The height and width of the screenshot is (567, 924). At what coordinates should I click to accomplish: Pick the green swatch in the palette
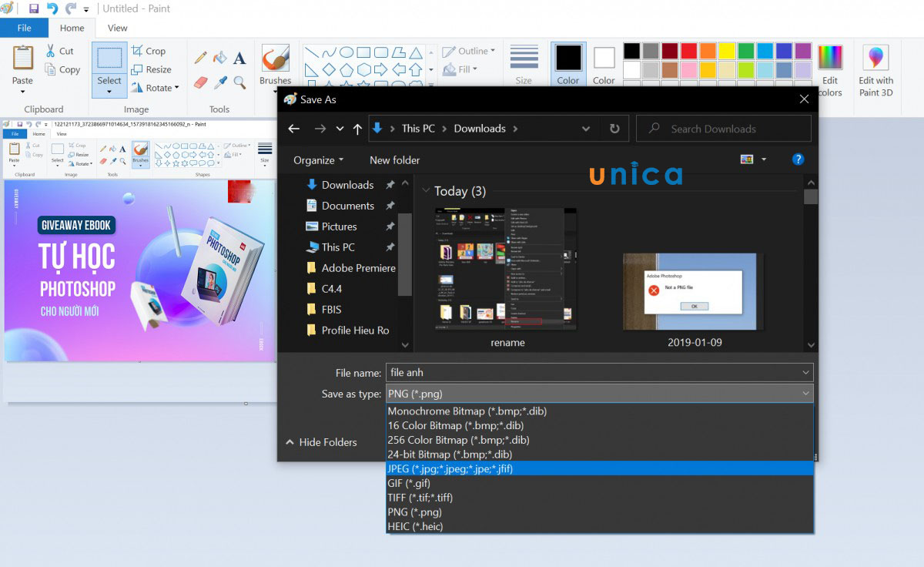tap(746, 51)
